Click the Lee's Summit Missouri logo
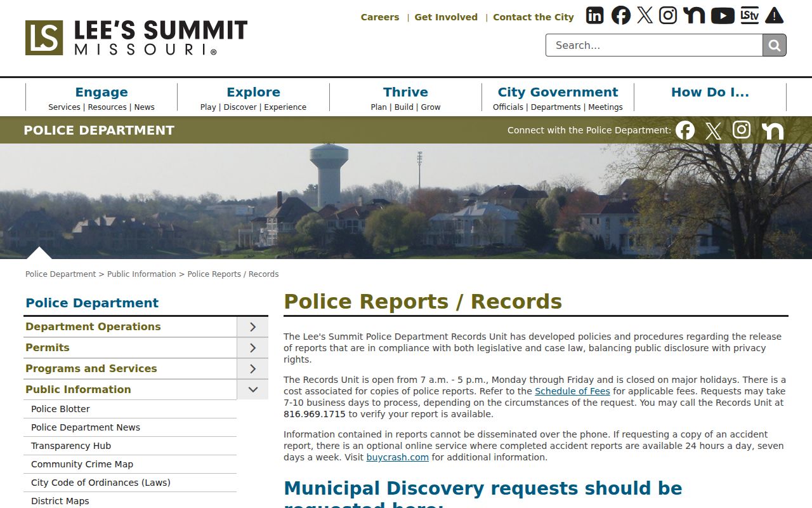The image size is (812, 508). (136, 37)
